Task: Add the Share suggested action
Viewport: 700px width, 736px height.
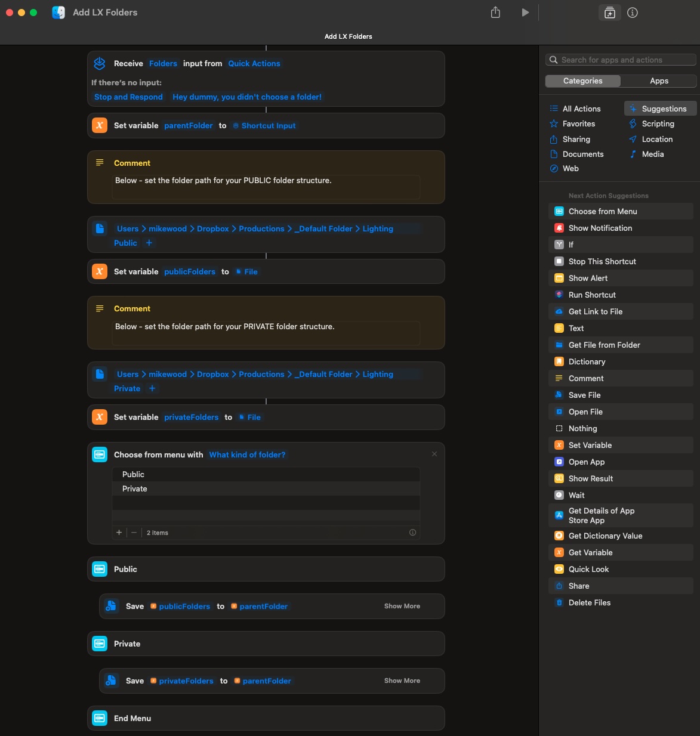Action: click(x=621, y=586)
